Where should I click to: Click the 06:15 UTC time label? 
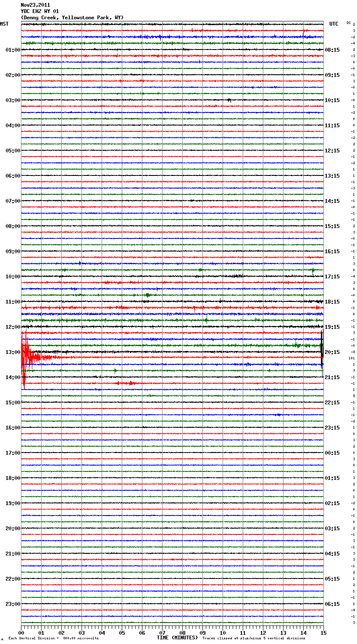point(332,604)
